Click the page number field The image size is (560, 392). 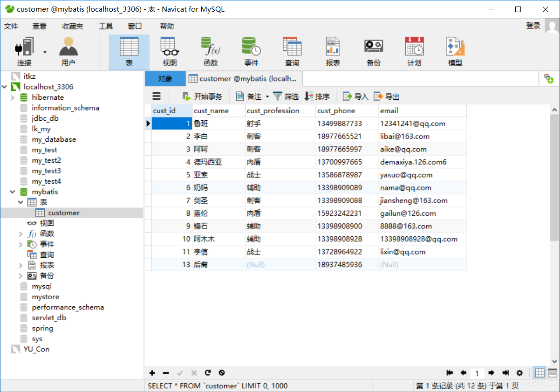[x=477, y=373]
